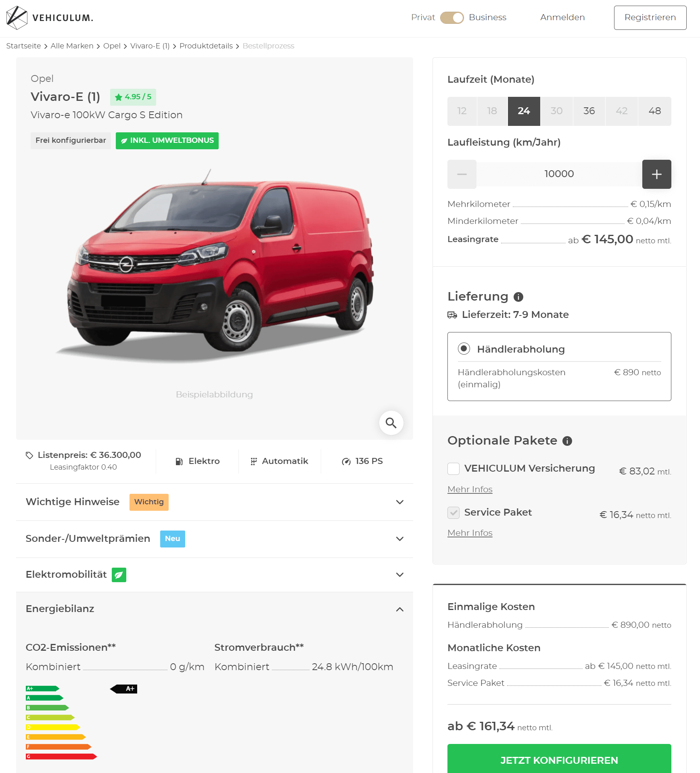Click the info icon next to Lieferung
This screenshot has width=700, height=773.
(x=518, y=297)
